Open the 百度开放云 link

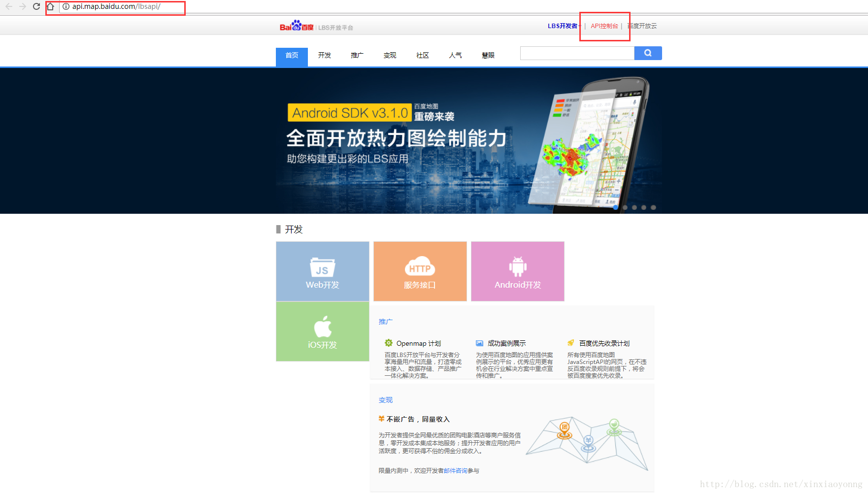click(642, 26)
